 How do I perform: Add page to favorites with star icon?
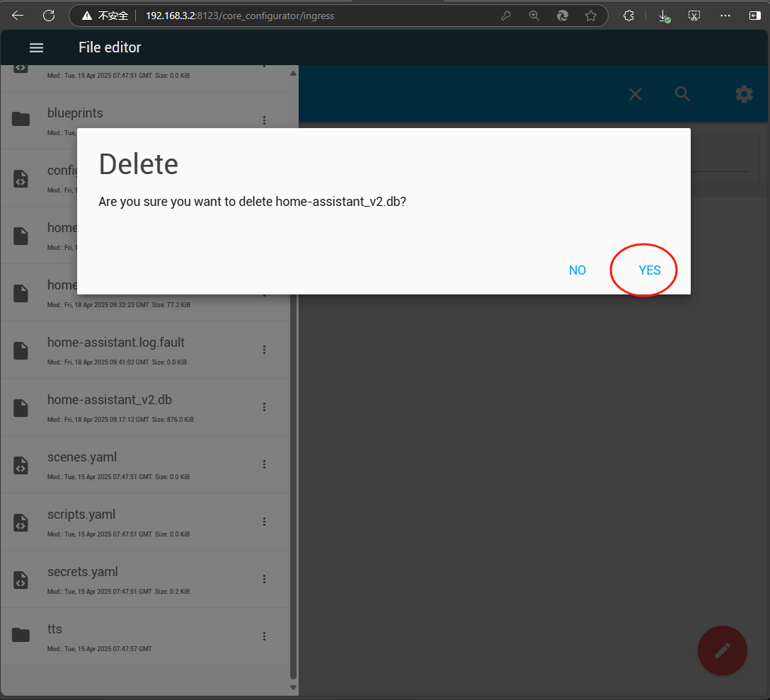pos(590,16)
